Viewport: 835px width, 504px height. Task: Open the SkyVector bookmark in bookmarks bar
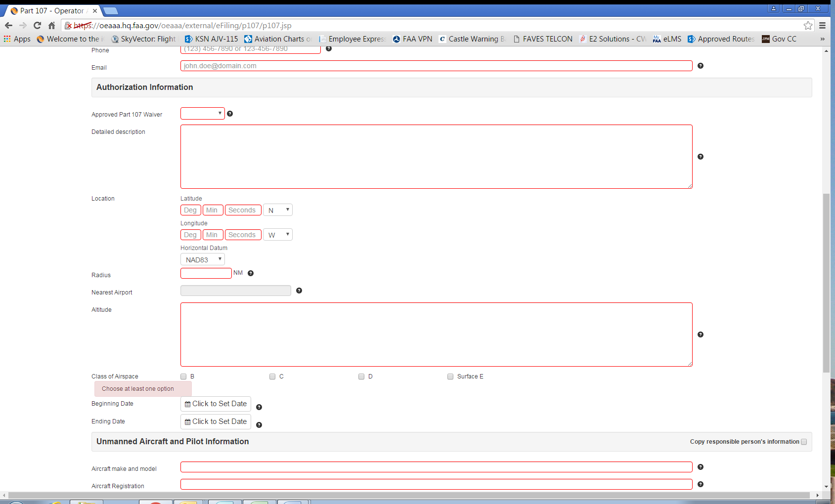tap(144, 39)
